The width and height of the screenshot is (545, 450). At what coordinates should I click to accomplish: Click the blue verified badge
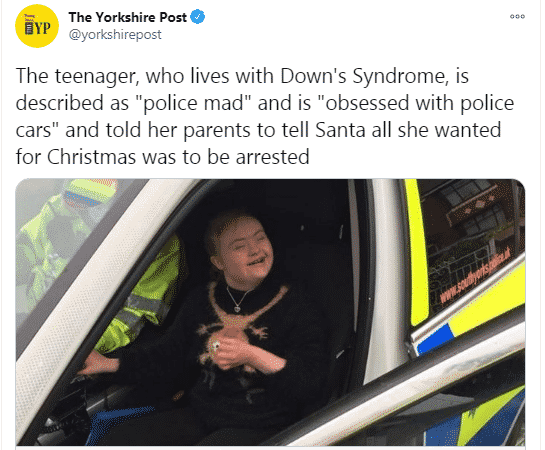point(198,17)
